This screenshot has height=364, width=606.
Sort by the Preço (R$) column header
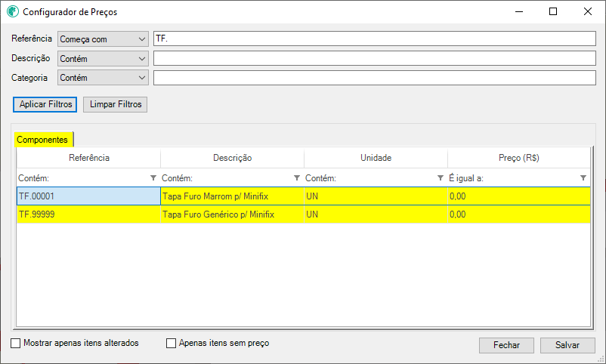coord(518,158)
